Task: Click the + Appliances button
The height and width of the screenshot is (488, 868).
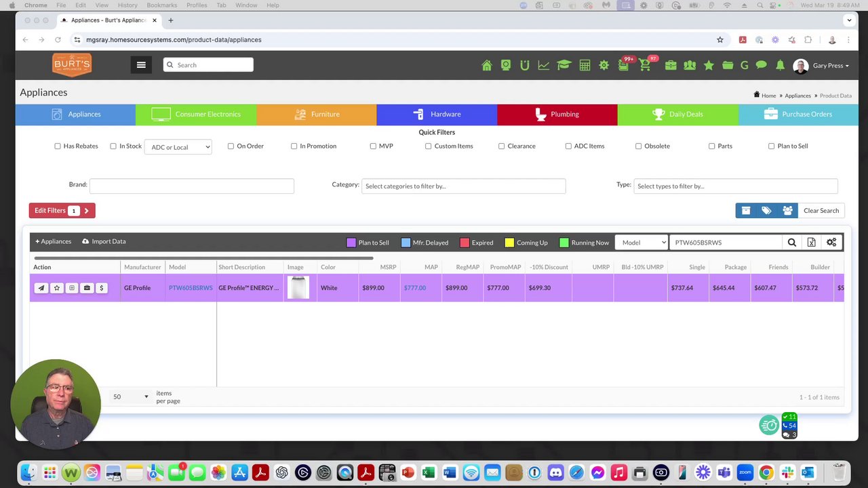Action: pos(54,242)
